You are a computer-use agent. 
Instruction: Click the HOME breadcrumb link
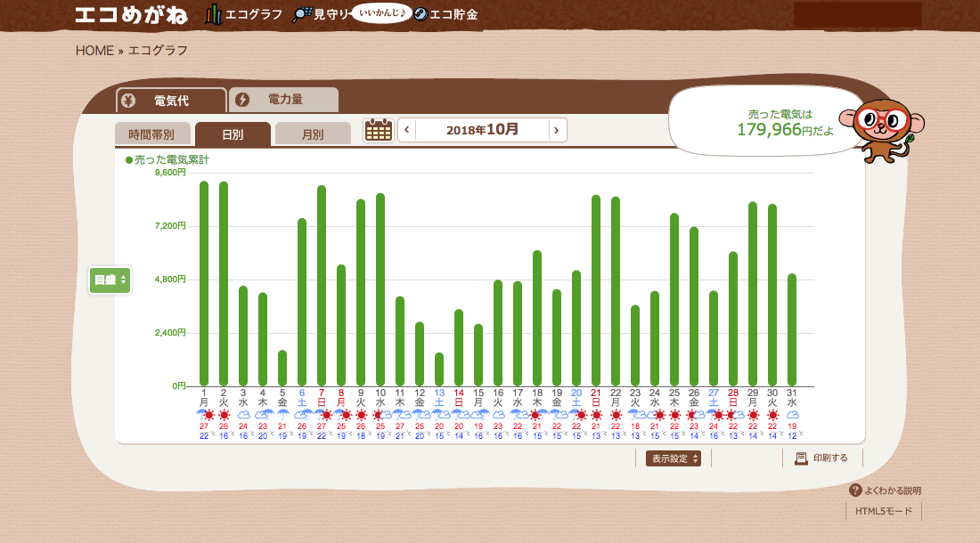(x=94, y=51)
